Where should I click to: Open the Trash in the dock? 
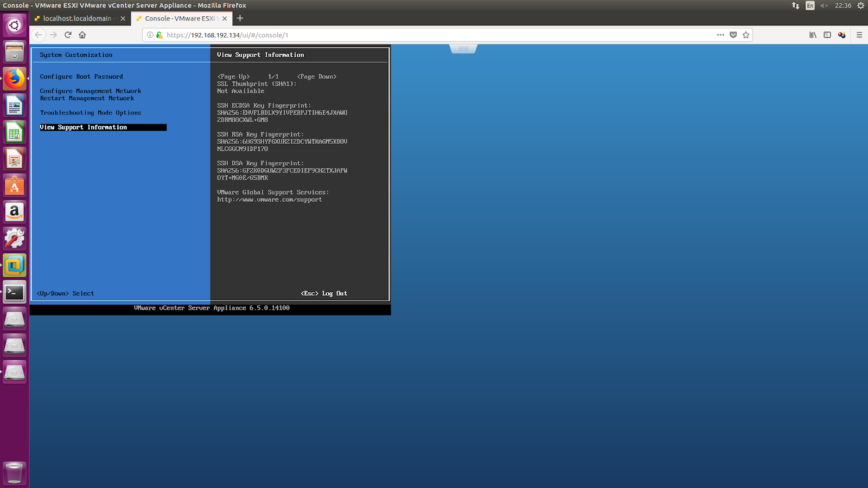pyautogui.click(x=15, y=472)
